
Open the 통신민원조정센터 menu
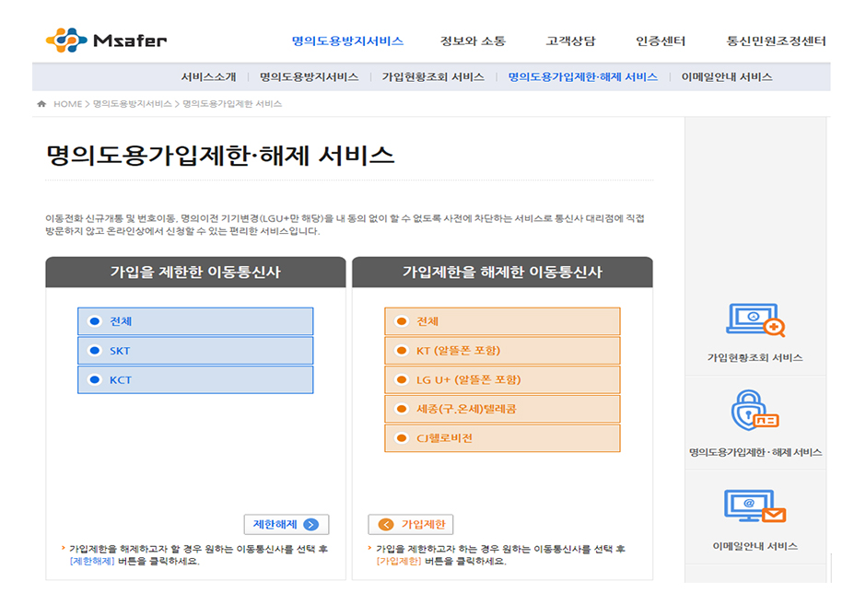pos(777,41)
